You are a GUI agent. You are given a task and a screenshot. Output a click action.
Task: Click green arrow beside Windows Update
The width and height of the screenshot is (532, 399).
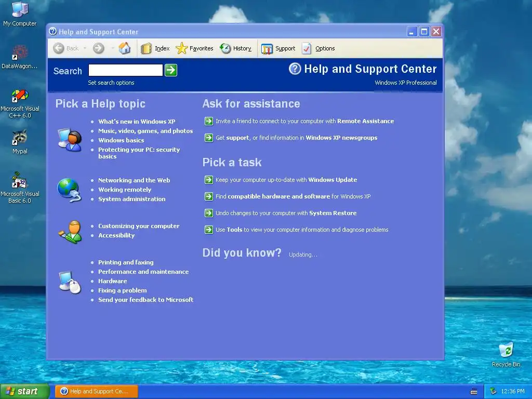[209, 180]
